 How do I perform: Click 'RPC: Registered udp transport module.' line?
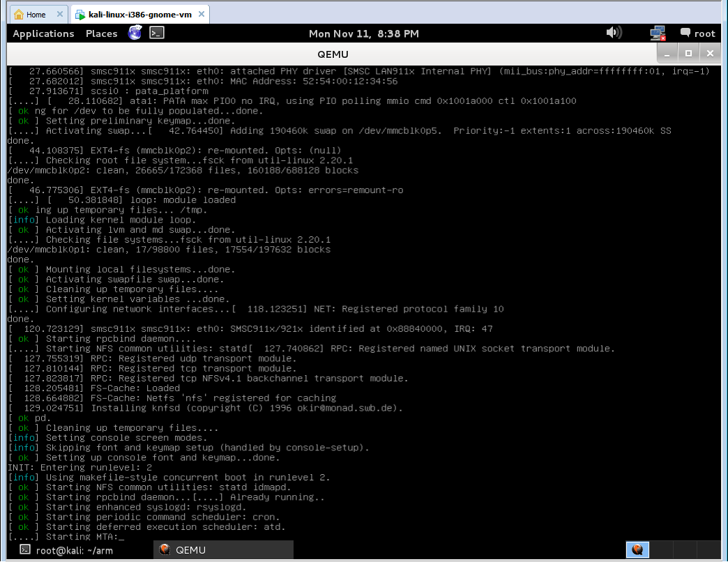(152, 358)
